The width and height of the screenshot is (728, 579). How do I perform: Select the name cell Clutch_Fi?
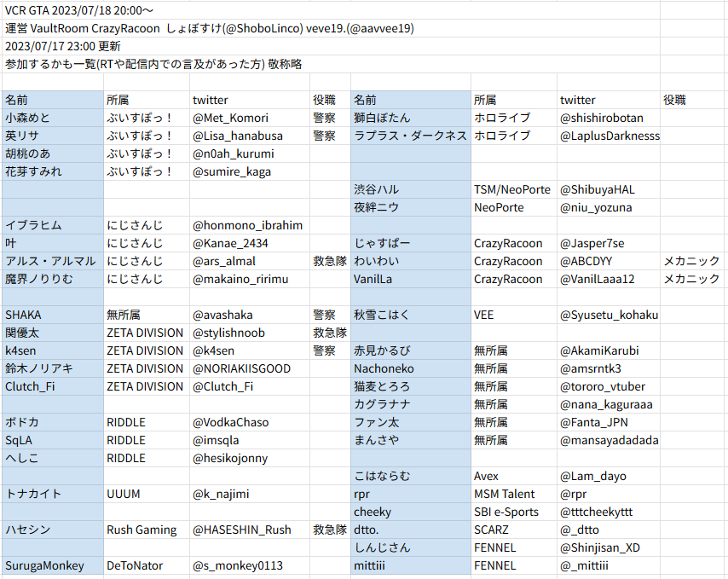(x=53, y=386)
